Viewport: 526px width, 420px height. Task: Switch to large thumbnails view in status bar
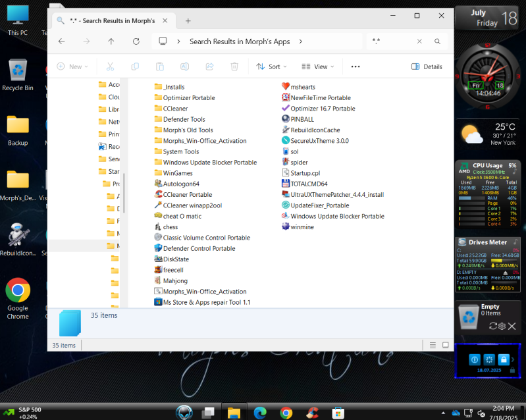point(446,345)
